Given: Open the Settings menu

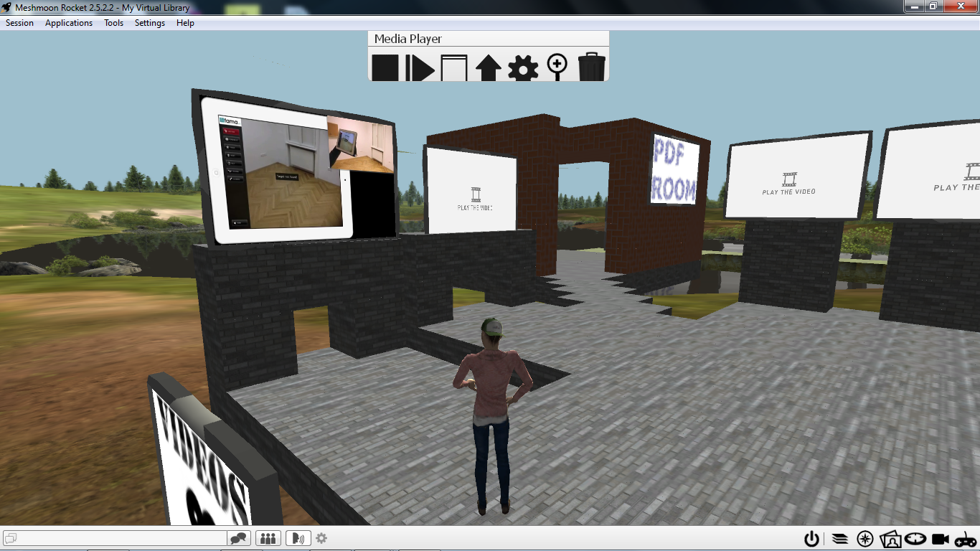Looking at the screenshot, I should coord(150,23).
